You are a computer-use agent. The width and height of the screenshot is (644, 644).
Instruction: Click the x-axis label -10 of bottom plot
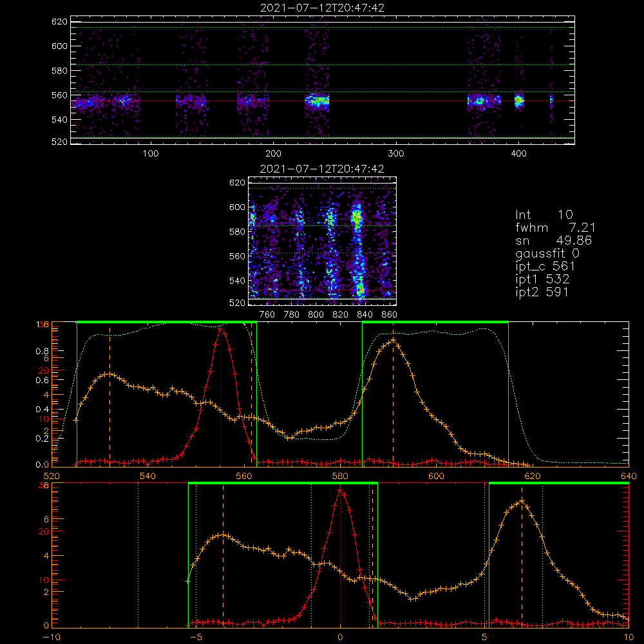coord(52,638)
